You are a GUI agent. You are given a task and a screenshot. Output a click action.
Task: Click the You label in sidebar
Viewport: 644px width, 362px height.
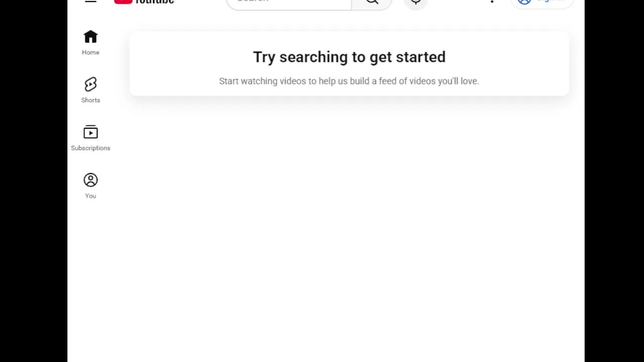click(x=91, y=196)
